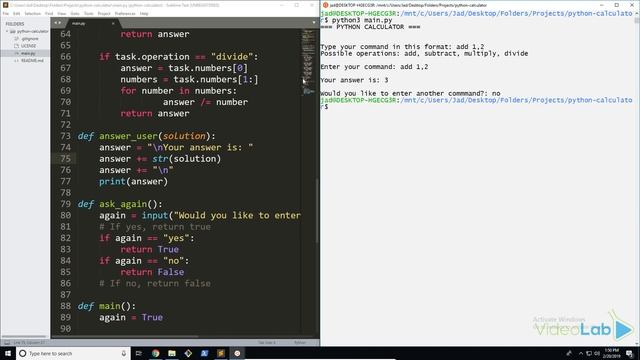Click the Sublime Text title bar icon
The width and height of the screenshot is (640, 360).
click(5, 5)
